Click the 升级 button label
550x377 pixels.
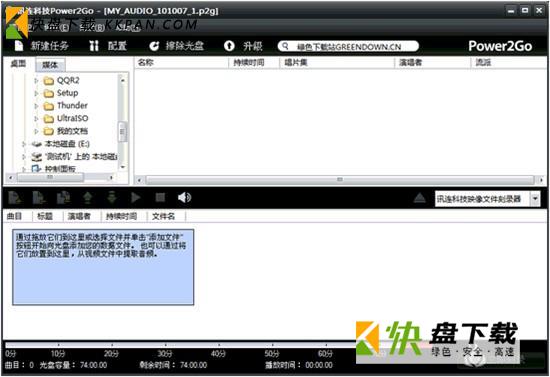(x=253, y=46)
